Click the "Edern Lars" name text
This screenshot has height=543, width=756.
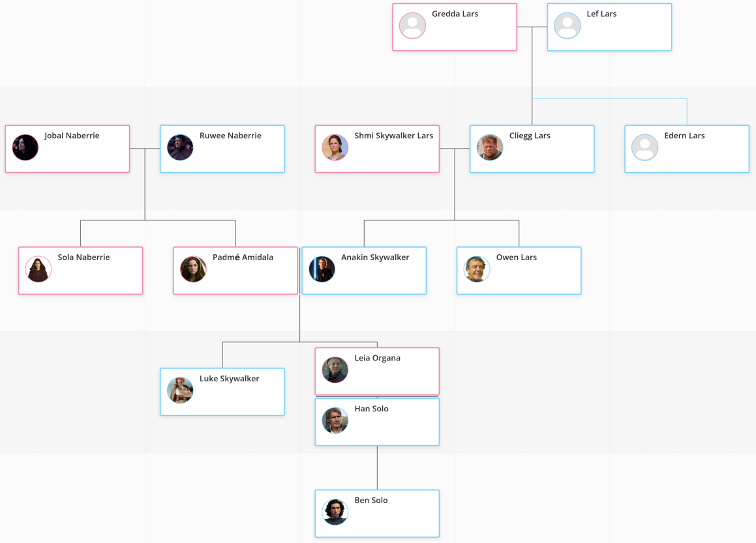tap(684, 136)
